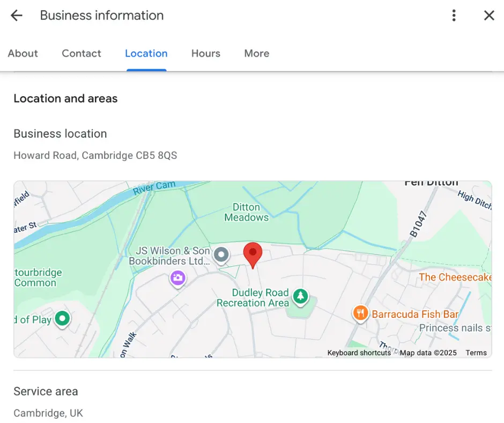Select the Location tab
Image resolution: width=504 pixels, height=423 pixels.
point(146,53)
